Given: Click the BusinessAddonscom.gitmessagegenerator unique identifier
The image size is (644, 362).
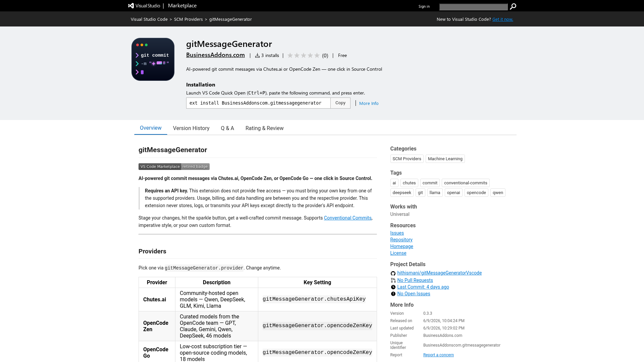Looking at the screenshot, I should coord(462,345).
